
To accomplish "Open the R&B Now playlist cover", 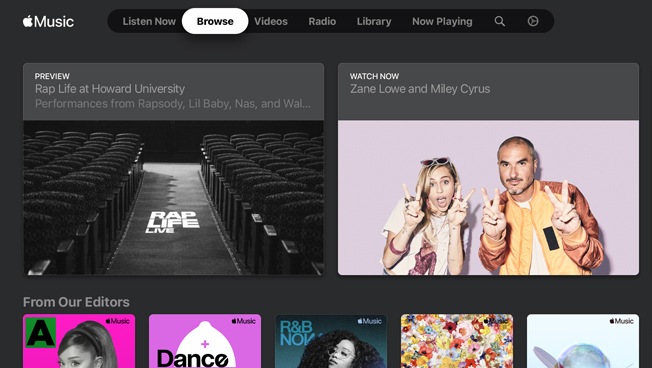I will coord(331,341).
